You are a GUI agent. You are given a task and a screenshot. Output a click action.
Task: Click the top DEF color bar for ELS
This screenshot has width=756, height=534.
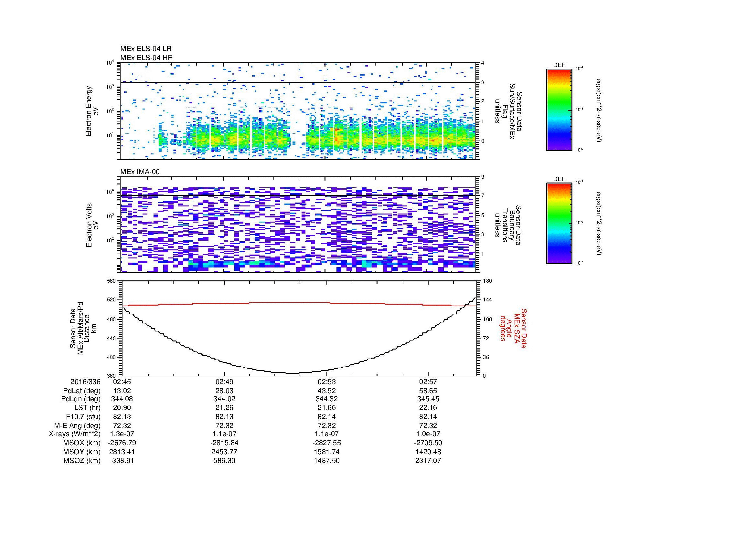click(x=559, y=110)
